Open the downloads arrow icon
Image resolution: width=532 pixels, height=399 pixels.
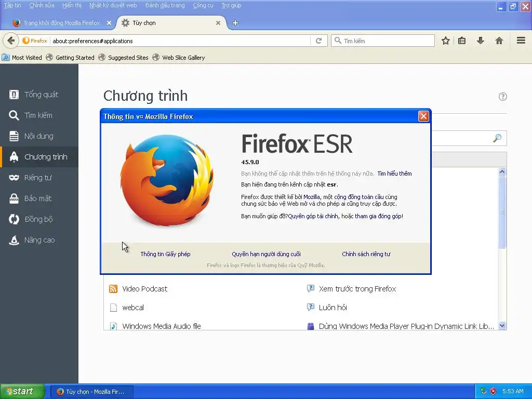[x=481, y=41]
